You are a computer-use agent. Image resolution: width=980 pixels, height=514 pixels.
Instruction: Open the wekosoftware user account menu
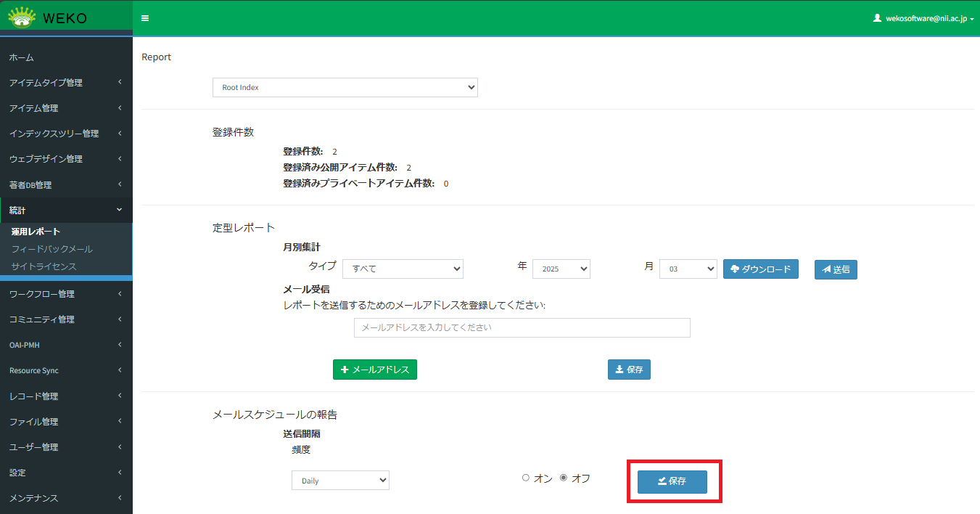[x=923, y=18]
